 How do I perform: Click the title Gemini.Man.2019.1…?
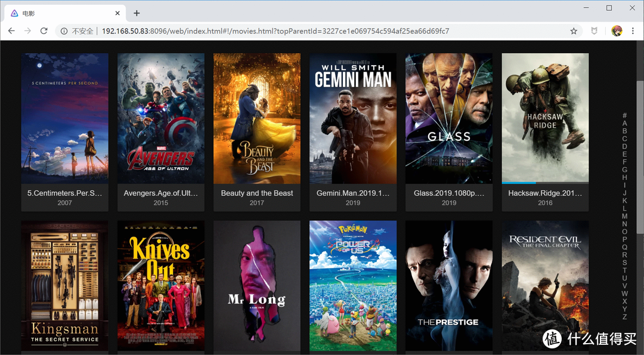[x=353, y=193]
